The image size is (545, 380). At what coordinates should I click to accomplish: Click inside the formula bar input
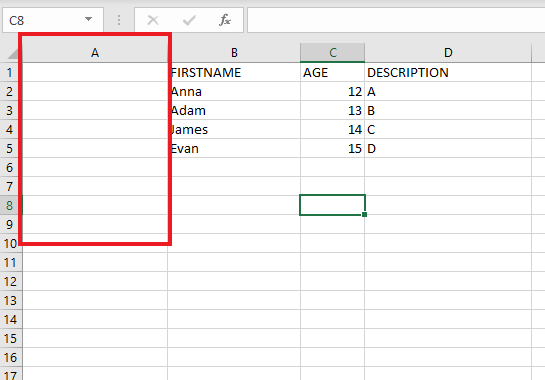pyautogui.click(x=396, y=20)
